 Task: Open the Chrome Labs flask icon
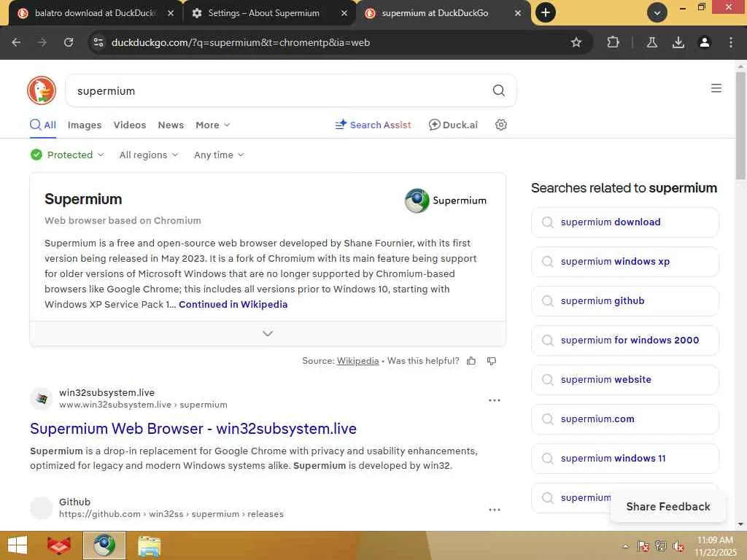[651, 42]
